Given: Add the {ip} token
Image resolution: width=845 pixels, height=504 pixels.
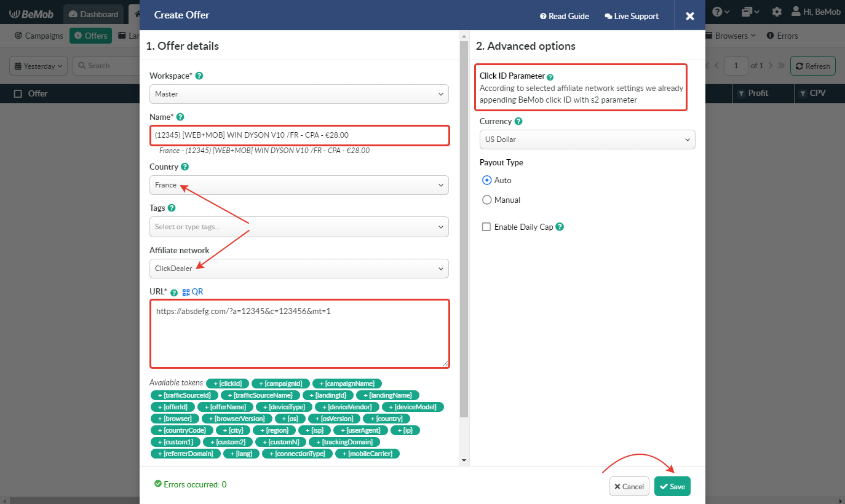Looking at the screenshot, I should [x=405, y=430].
